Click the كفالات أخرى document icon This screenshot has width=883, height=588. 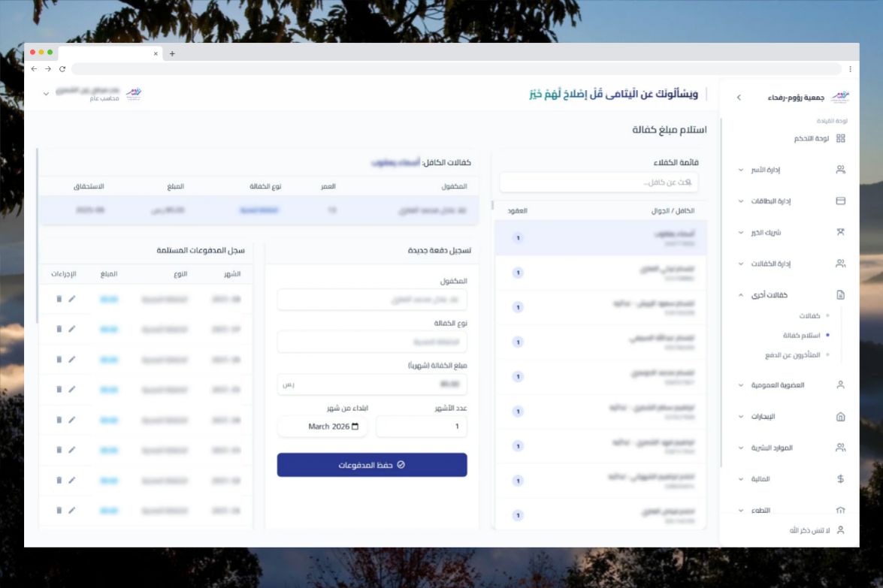[840, 295]
